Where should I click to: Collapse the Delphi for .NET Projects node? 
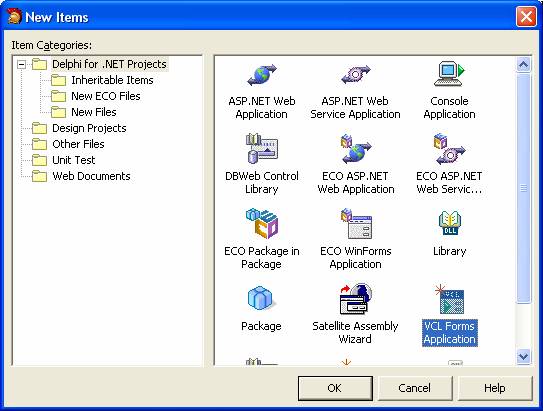[x=21, y=64]
